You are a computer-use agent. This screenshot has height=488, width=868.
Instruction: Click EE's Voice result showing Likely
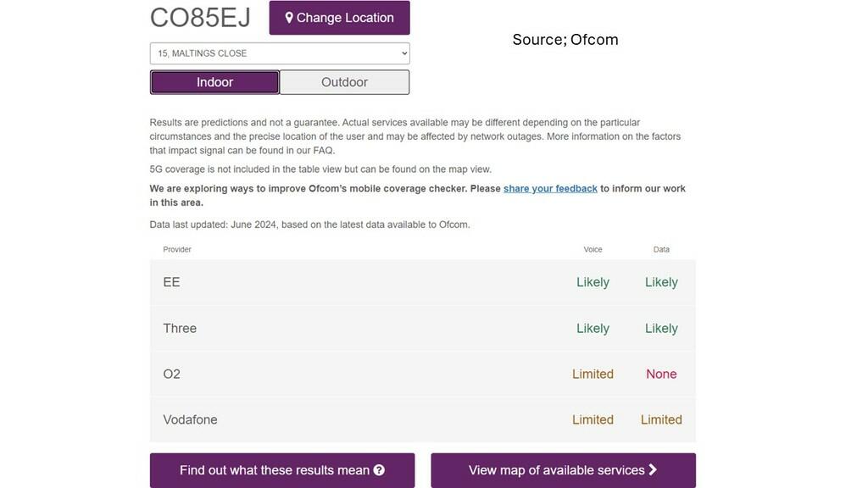tap(593, 282)
